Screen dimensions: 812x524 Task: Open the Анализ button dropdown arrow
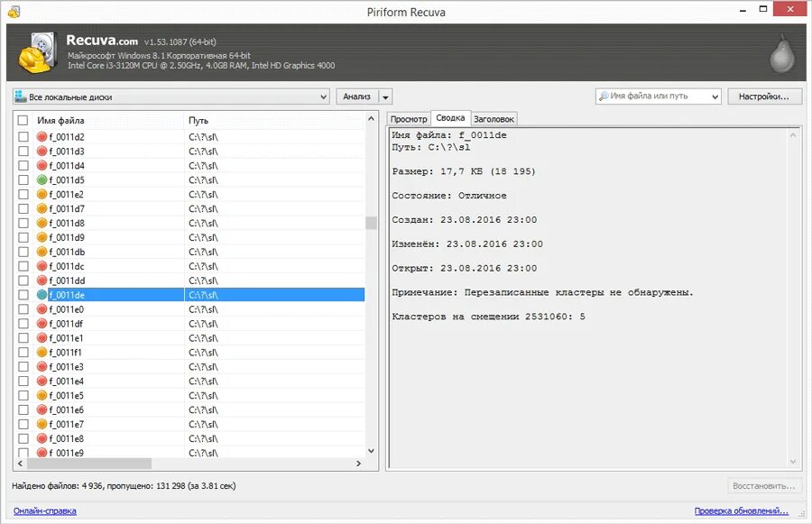385,97
